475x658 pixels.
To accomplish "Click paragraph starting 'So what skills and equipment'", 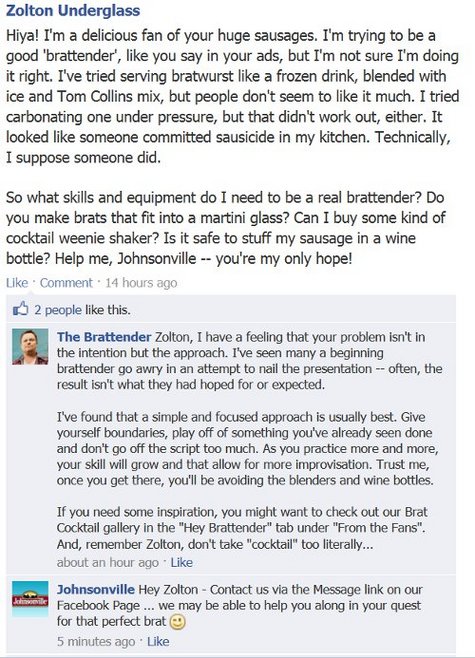I will [x=226, y=228].
